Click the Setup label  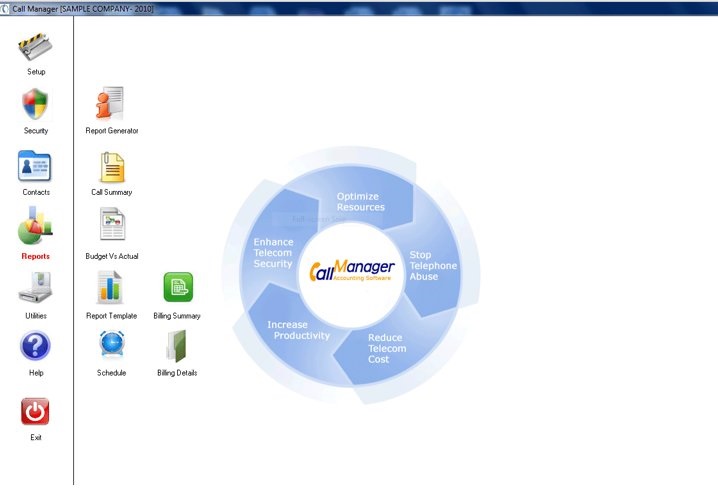[x=36, y=72]
